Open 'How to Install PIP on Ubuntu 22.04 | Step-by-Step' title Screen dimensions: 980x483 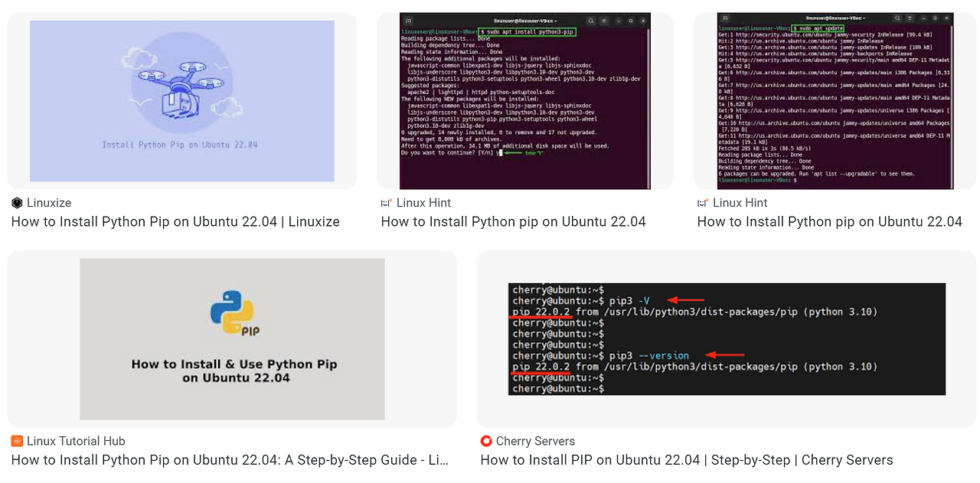pyautogui.click(x=687, y=460)
